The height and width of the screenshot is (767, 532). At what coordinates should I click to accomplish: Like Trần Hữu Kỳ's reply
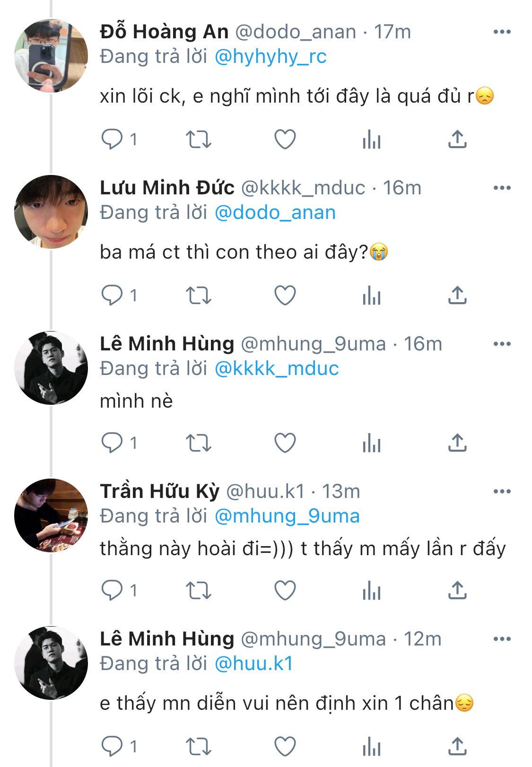pyautogui.click(x=285, y=591)
